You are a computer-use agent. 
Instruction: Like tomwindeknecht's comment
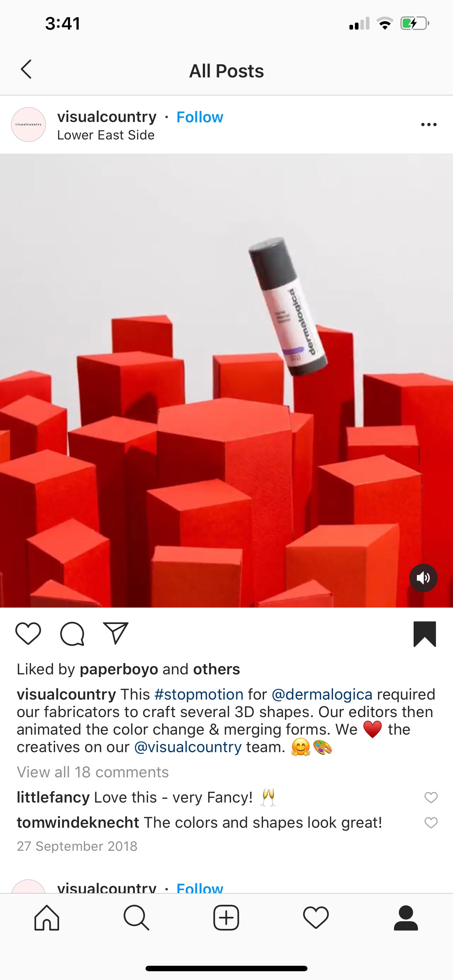coord(431,823)
